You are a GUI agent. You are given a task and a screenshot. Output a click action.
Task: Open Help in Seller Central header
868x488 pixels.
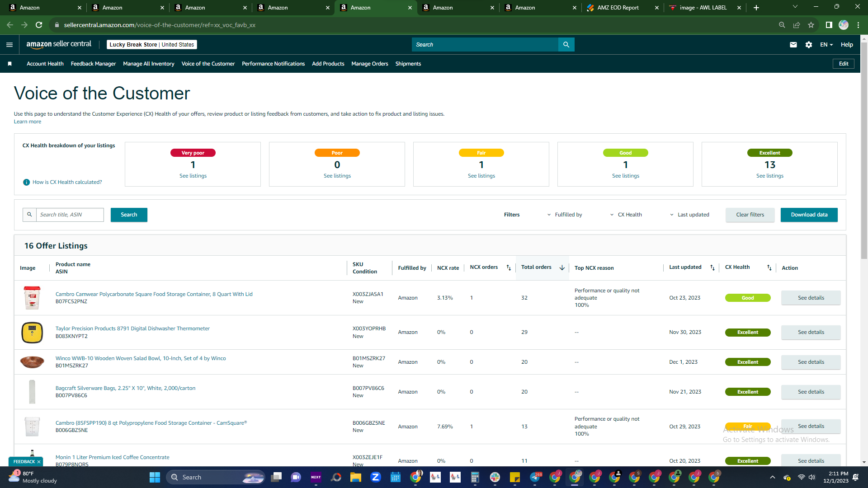pos(847,45)
